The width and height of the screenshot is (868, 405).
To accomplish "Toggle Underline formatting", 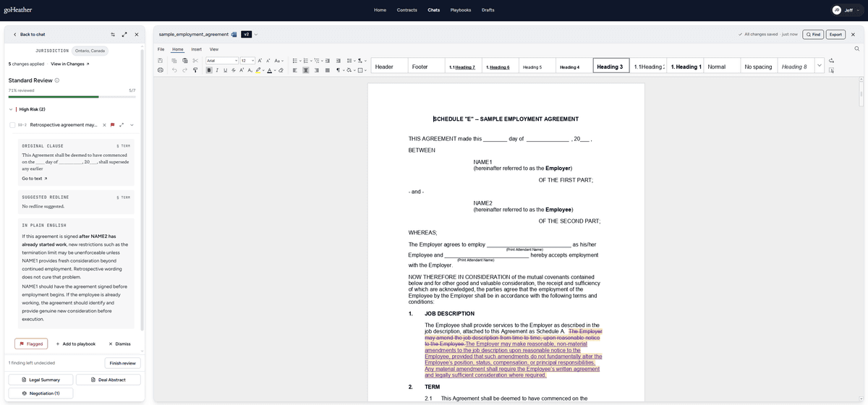I will [x=225, y=70].
